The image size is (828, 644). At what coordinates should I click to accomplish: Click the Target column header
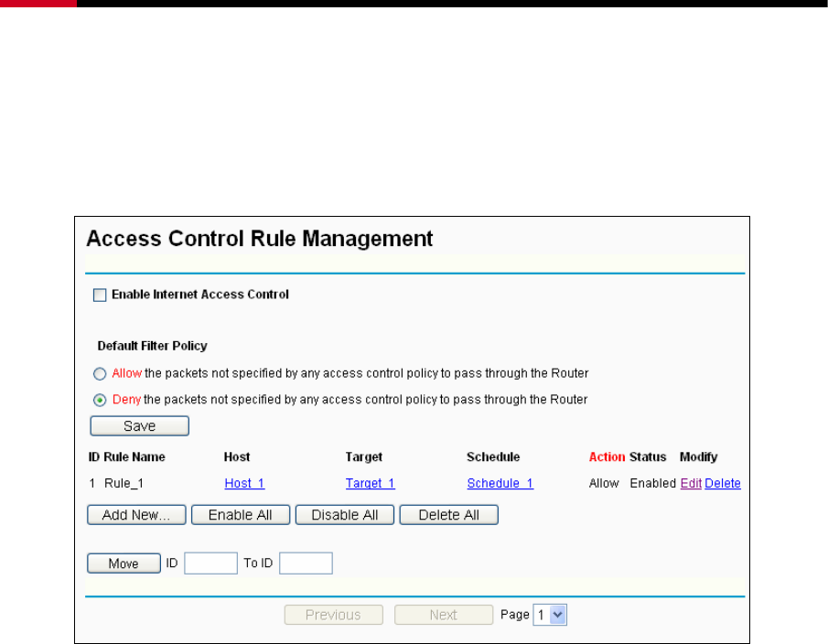pos(364,456)
